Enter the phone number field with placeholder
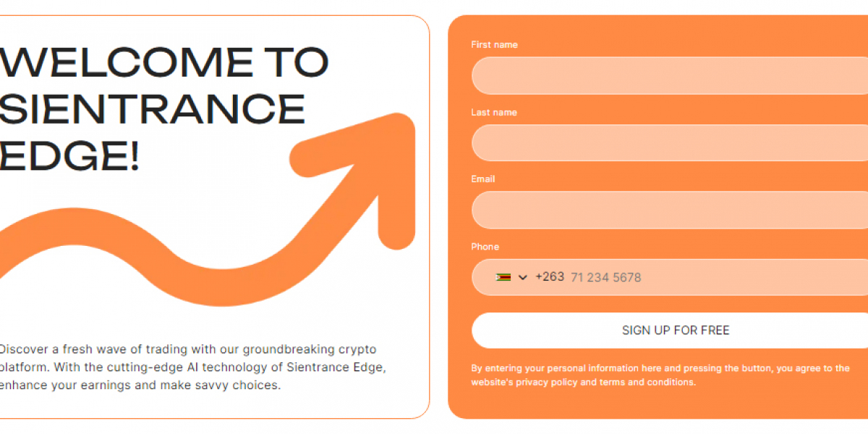 pyautogui.click(x=716, y=277)
